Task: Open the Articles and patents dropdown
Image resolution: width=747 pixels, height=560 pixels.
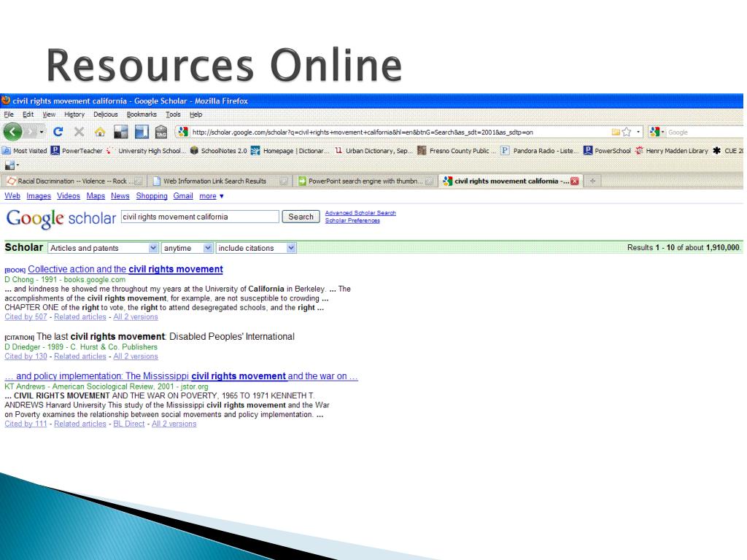Action: click(x=103, y=248)
